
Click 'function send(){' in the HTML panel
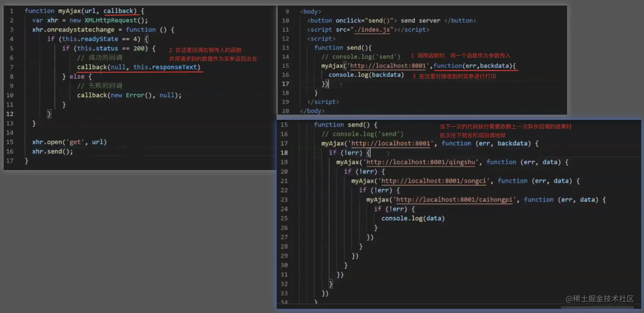(x=343, y=48)
